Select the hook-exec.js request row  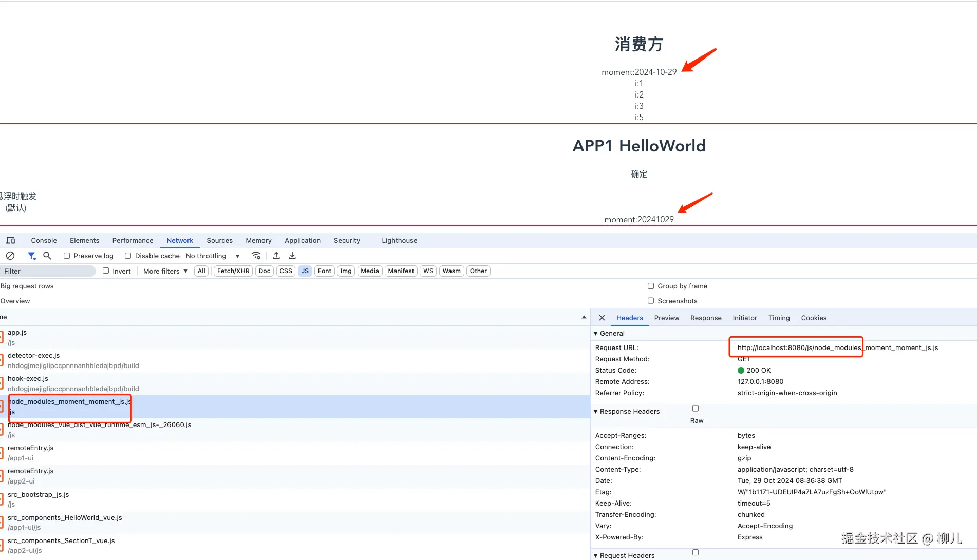pos(295,383)
